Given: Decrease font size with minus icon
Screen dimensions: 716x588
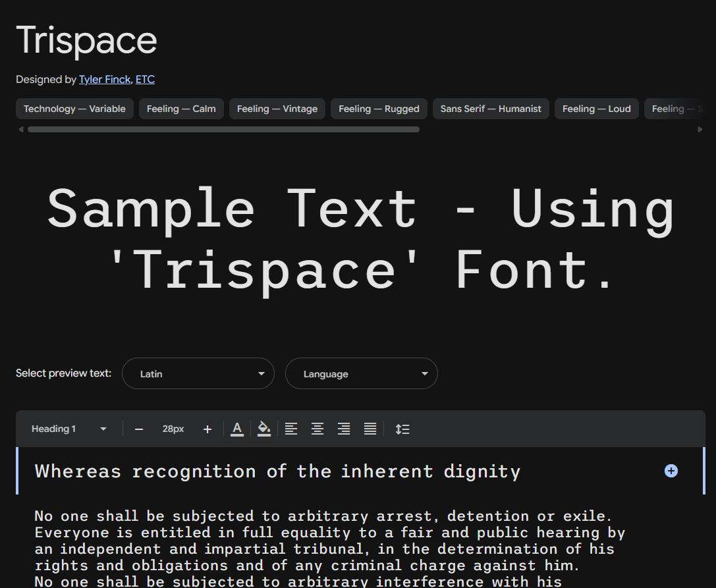Looking at the screenshot, I should (139, 429).
